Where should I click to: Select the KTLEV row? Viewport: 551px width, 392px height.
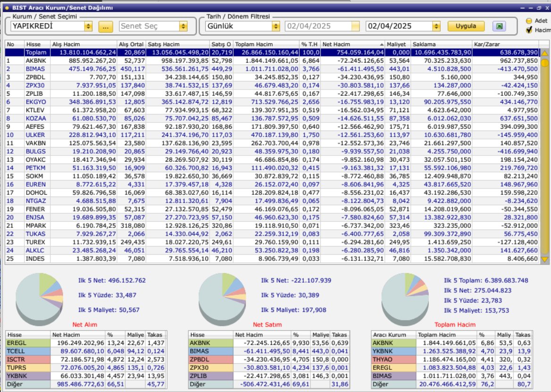click(272, 110)
